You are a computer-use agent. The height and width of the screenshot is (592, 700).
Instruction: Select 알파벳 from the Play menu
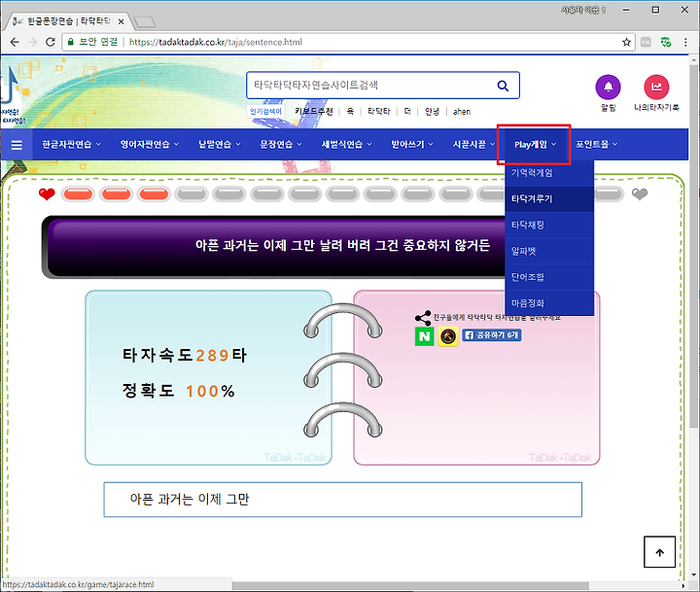point(549,252)
